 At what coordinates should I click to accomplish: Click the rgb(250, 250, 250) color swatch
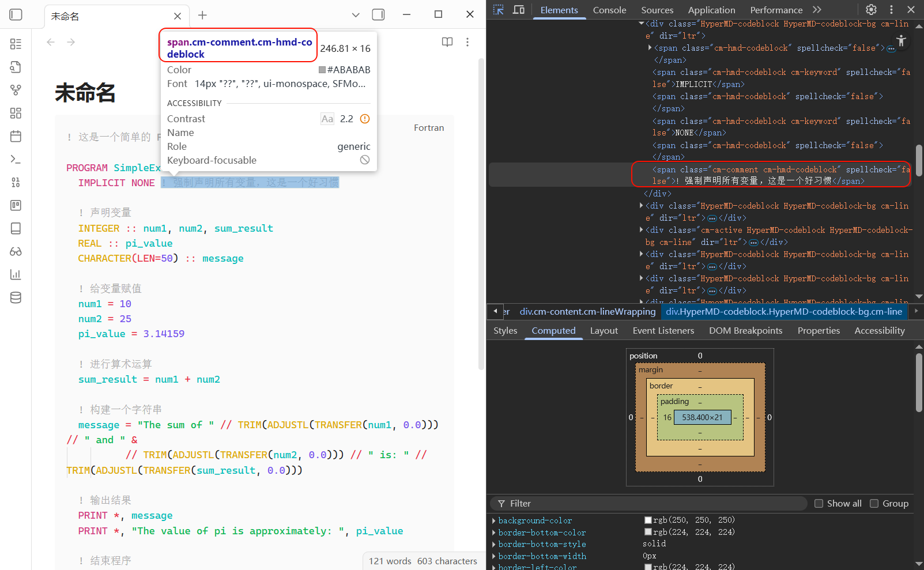click(x=648, y=520)
